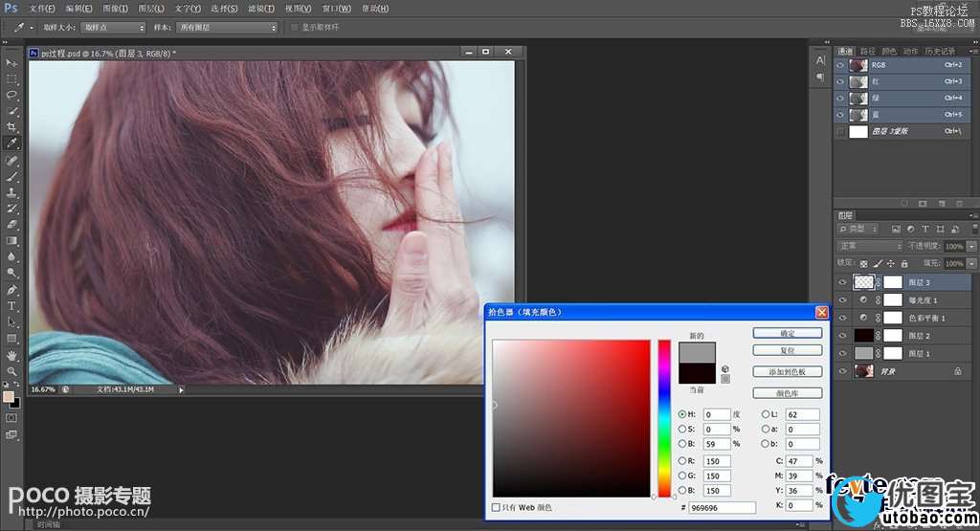The width and height of the screenshot is (980, 531).
Task: Select the Clone Stamp tool
Action: [11, 192]
